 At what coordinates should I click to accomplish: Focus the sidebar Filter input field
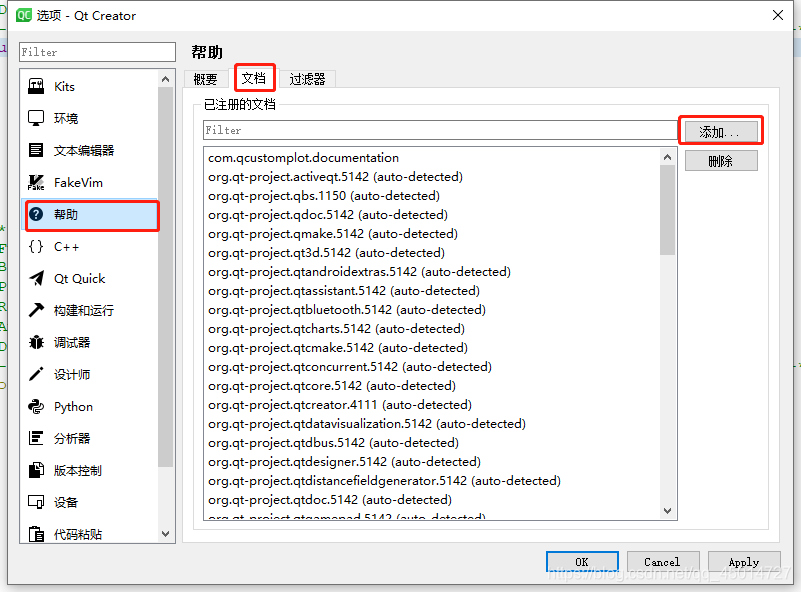pos(98,52)
